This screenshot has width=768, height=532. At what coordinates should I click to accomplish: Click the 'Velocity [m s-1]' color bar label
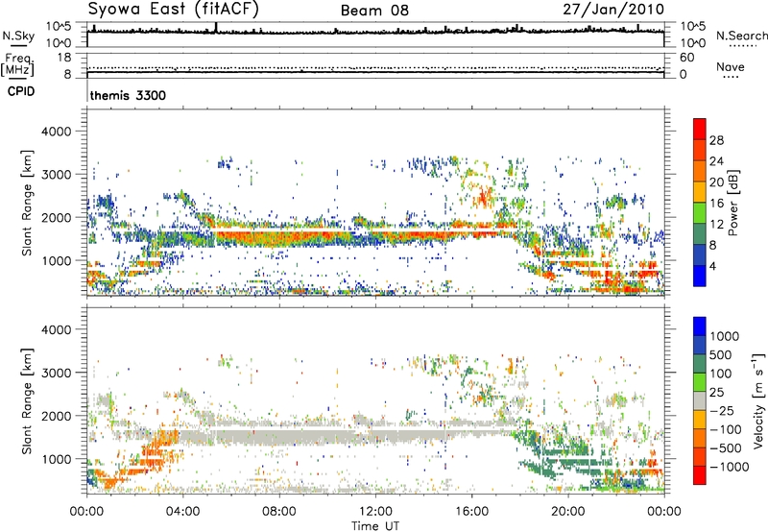click(x=758, y=400)
